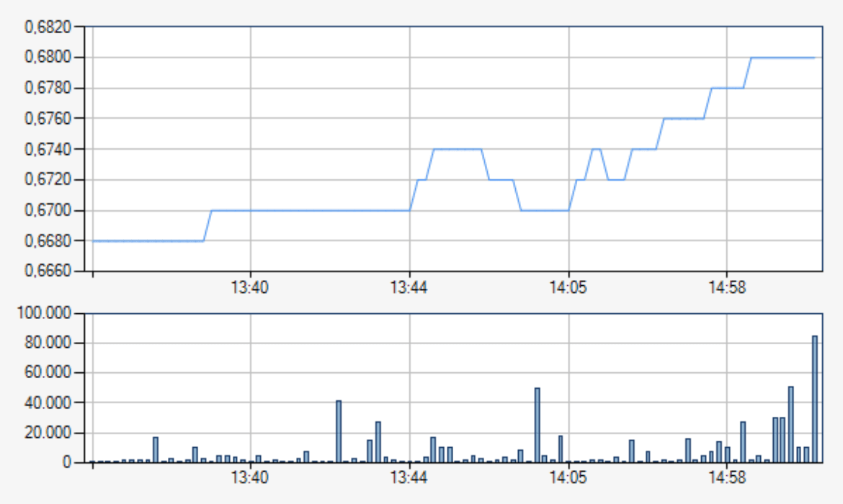Click the 60.000 volume axis label
This screenshot has width=843, height=504.
click(x=48, y=372)
